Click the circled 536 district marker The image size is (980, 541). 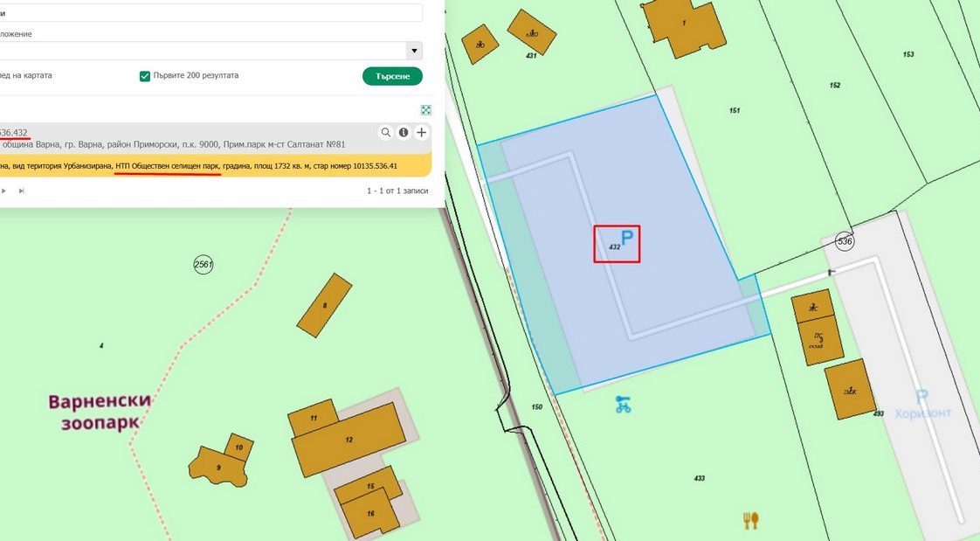pyautogui.click(x=844, y=241)
